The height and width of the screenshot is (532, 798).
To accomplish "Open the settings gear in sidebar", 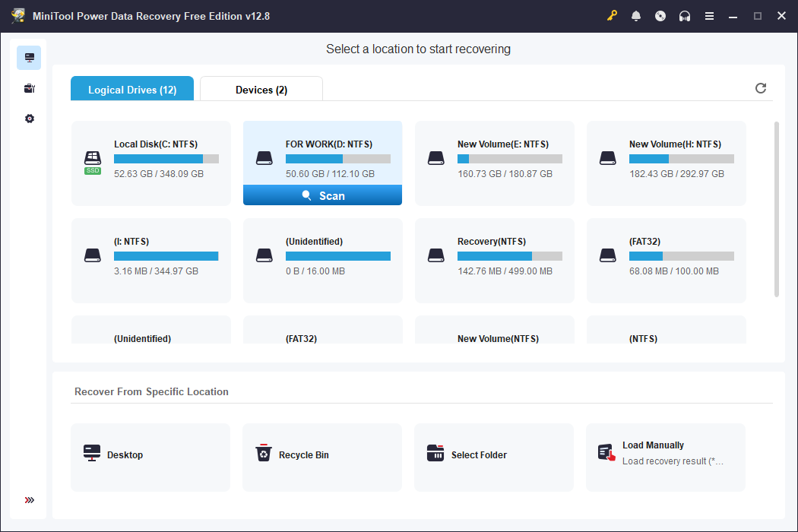I will click(x=29, y=118).
